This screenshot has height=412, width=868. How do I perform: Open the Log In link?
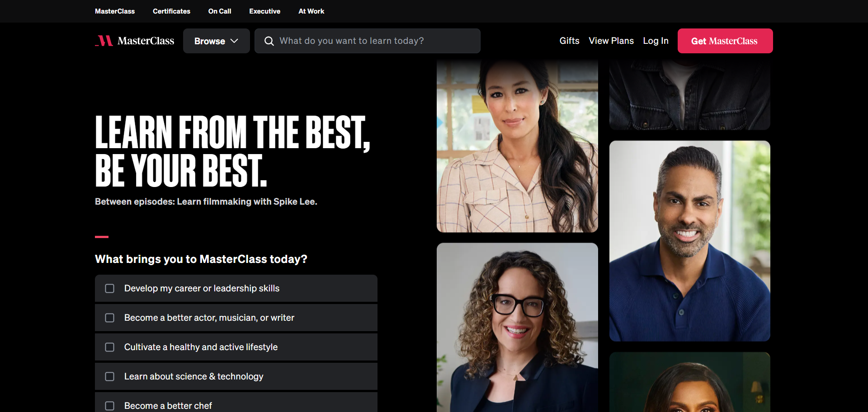point(656,41)
